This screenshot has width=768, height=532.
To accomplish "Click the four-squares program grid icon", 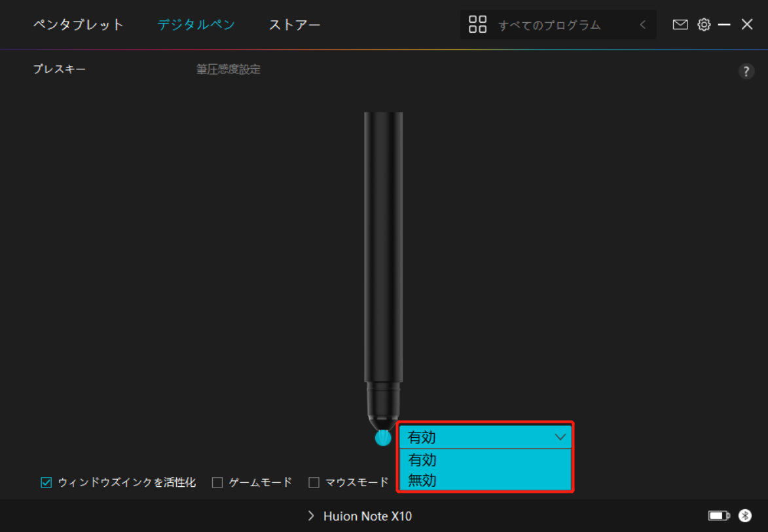I will click(477, 25).
